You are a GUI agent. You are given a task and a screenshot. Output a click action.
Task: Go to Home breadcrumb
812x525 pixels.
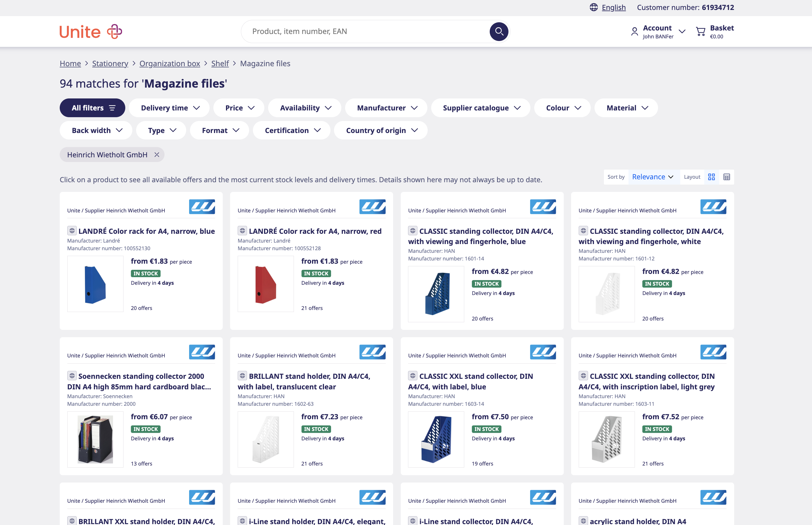(x=70, y=63)
